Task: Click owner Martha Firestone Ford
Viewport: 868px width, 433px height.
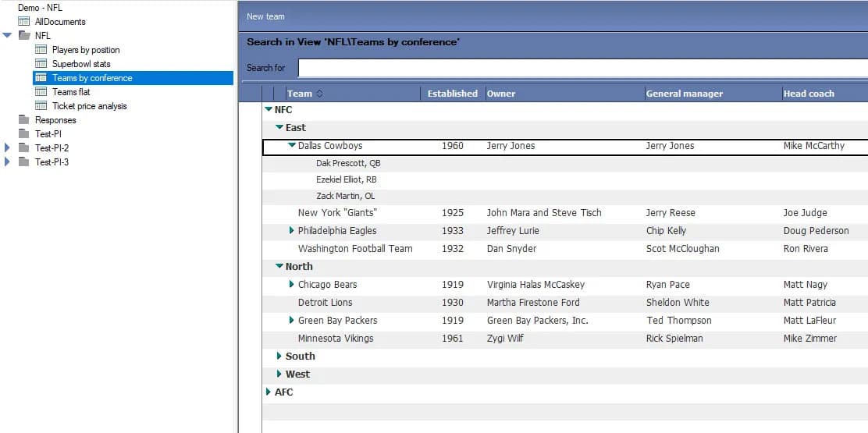Action: click(533, 302)
